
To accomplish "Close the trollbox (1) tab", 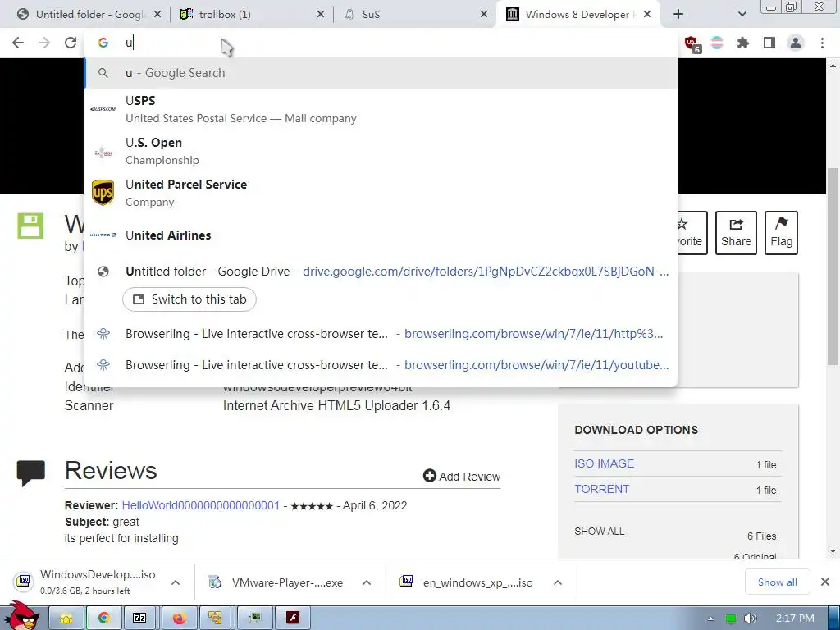I will click(x=321, y=15).
